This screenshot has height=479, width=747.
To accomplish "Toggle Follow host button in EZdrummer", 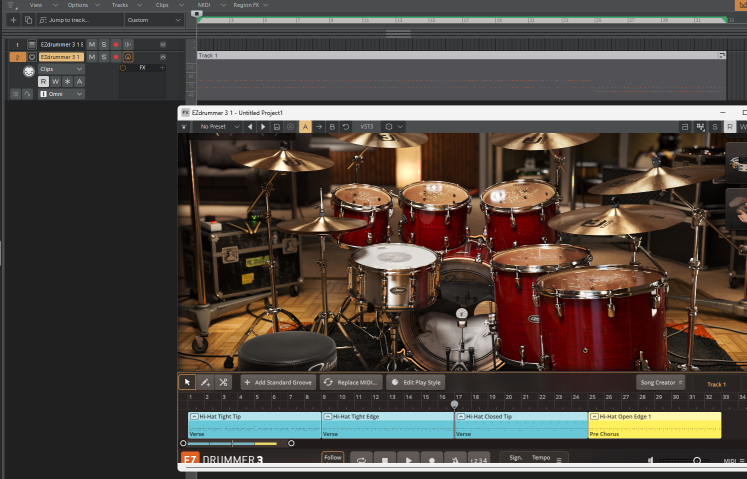I will click(x=333, y=459).
